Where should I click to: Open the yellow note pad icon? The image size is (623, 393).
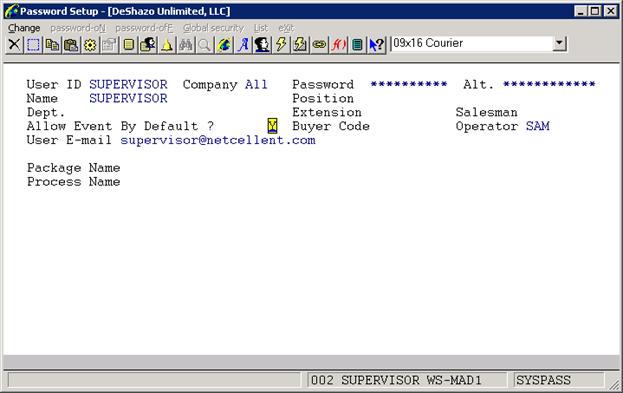click(128, 45)
